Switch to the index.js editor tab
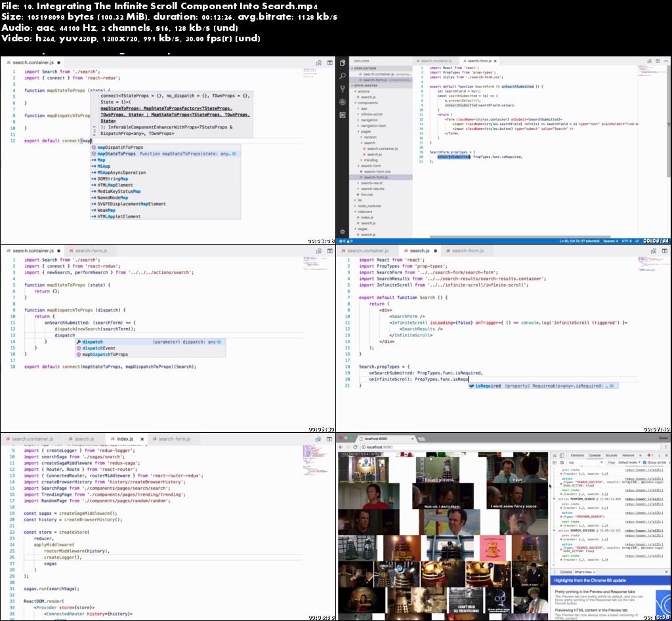Viewport: 672px width, 621px height. point(123,439)
